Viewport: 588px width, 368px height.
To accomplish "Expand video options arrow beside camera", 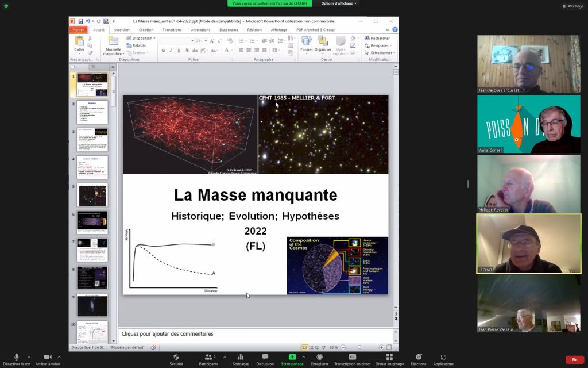I will coord(59,356).
